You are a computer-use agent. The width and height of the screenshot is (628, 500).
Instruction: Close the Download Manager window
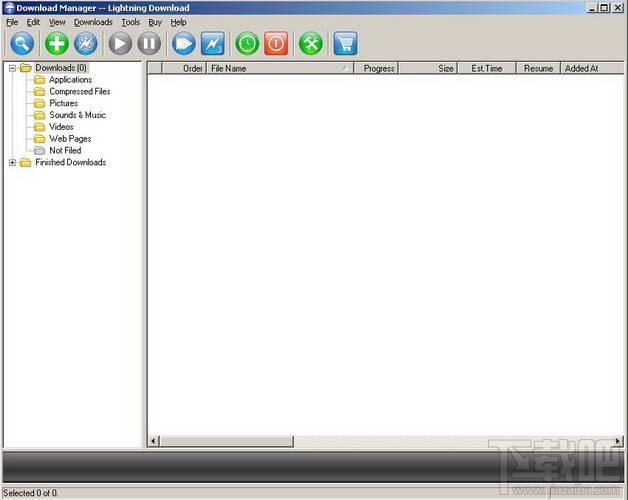(618, 8)
